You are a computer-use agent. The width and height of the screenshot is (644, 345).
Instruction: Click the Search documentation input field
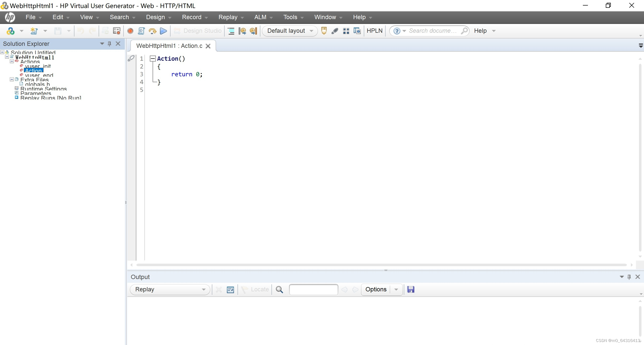pos(433,31)
